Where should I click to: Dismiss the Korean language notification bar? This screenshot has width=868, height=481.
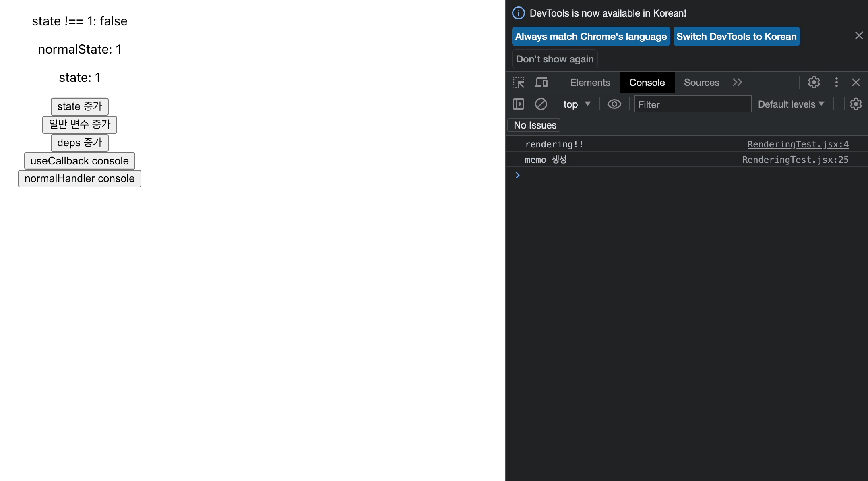(x=859, y=36)
